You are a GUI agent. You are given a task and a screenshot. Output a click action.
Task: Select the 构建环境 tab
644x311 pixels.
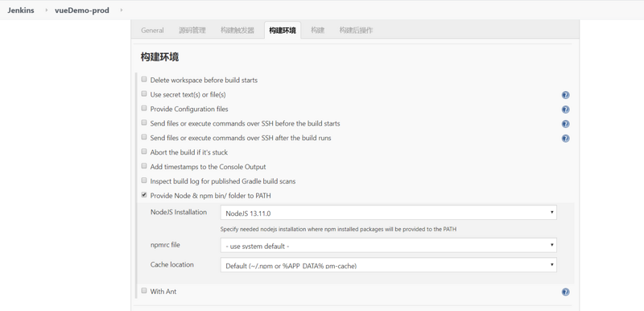[283, 31]
